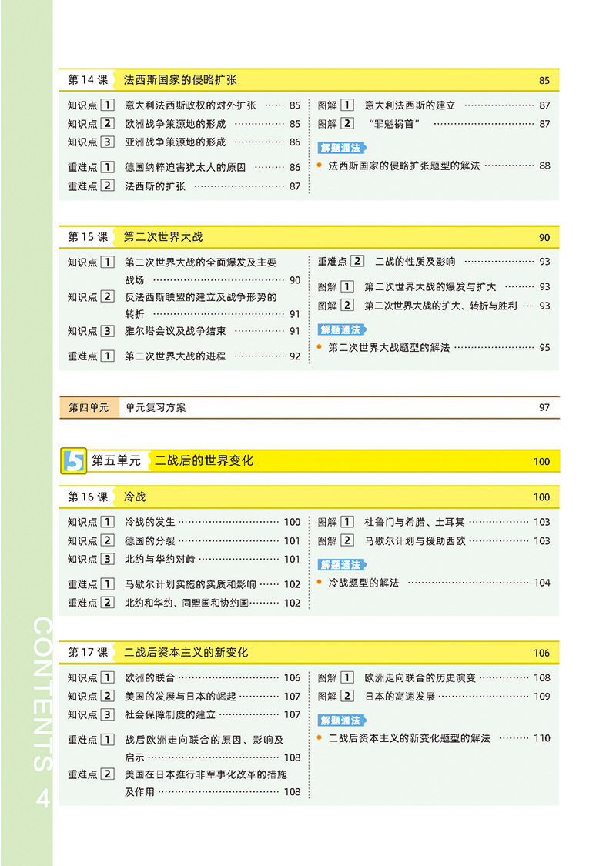616x866 pixels.
Task: Open lesson 17 heading 二战后资本主义的新变化
Action: [186, 652]
